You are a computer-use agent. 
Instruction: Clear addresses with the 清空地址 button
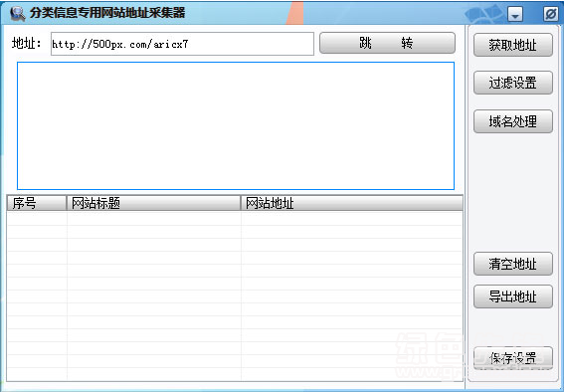click(513, 264)
